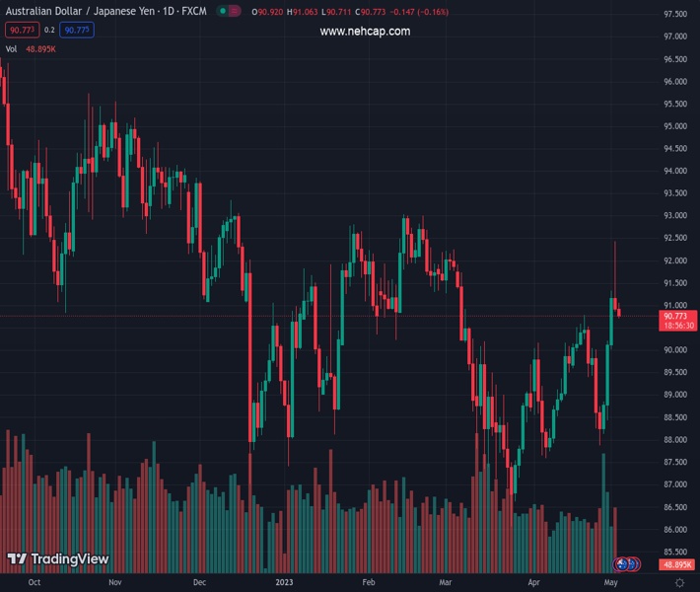Click the 2023 label on time axis
Image resolution: width=700 pixels, height=592 pixels.
285,583
